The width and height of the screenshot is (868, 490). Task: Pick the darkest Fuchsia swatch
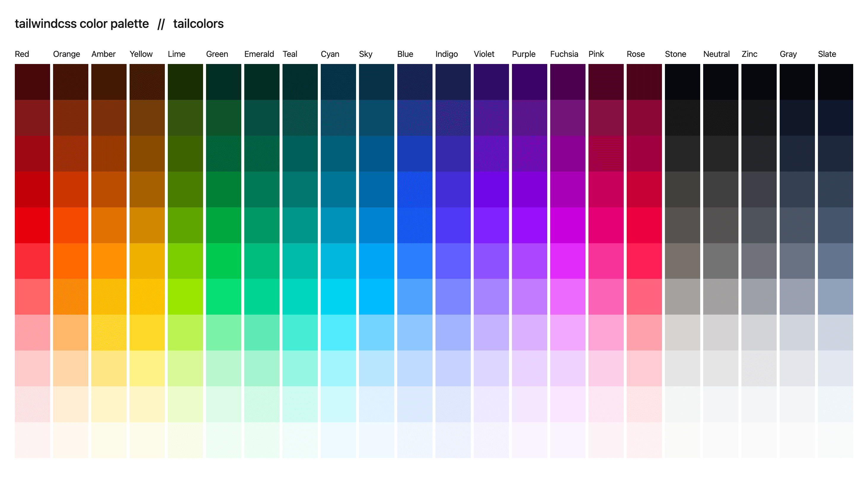tap(568, 82)
